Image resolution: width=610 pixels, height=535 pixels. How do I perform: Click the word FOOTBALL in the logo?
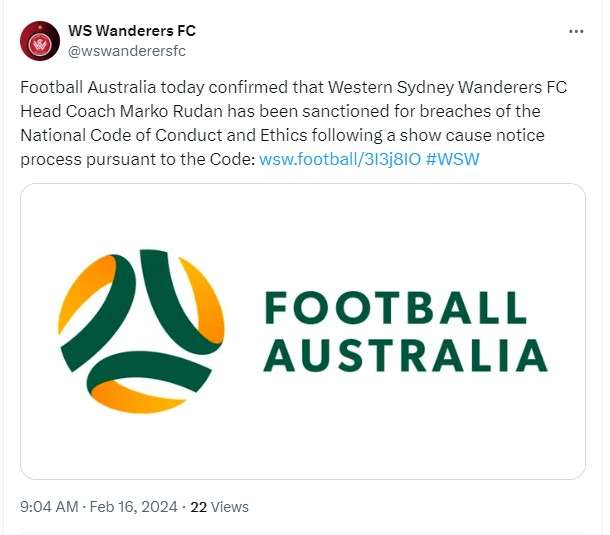pos(395,309)
